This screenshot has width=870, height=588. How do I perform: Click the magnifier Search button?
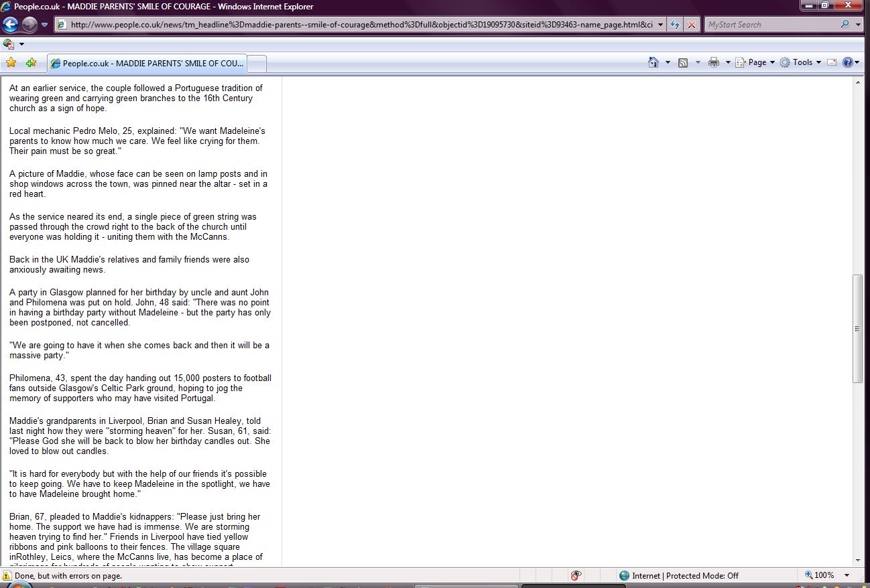pos(845,25)
